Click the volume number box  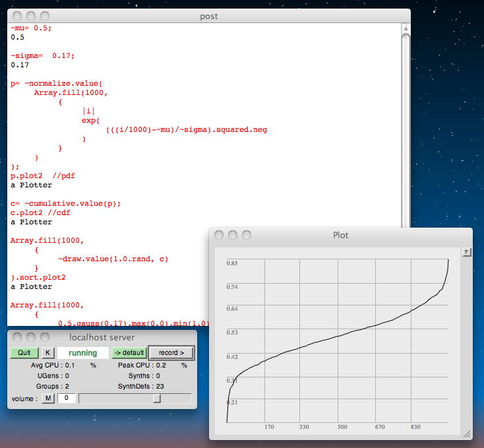tap(66, 399)
